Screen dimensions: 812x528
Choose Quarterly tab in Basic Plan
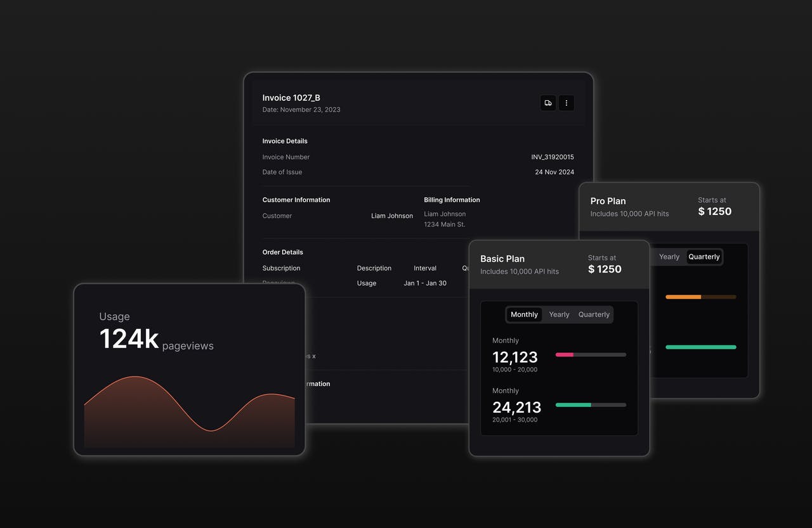tap(594, 314)
